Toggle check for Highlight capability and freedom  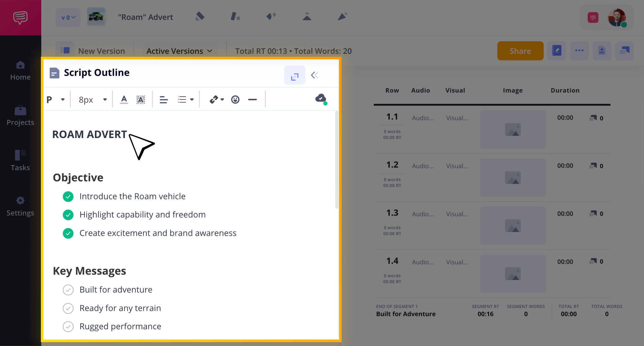(x=68, y=215)
